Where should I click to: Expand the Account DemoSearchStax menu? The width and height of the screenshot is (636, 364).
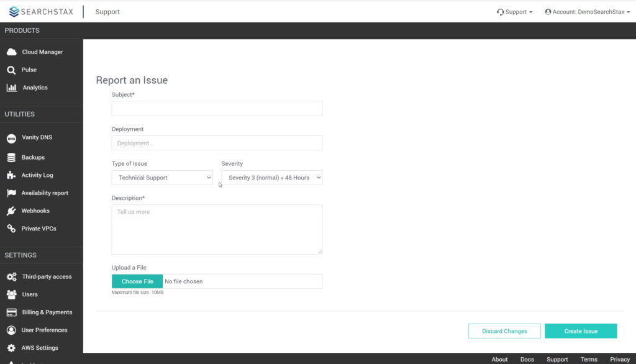pos(588,12)
